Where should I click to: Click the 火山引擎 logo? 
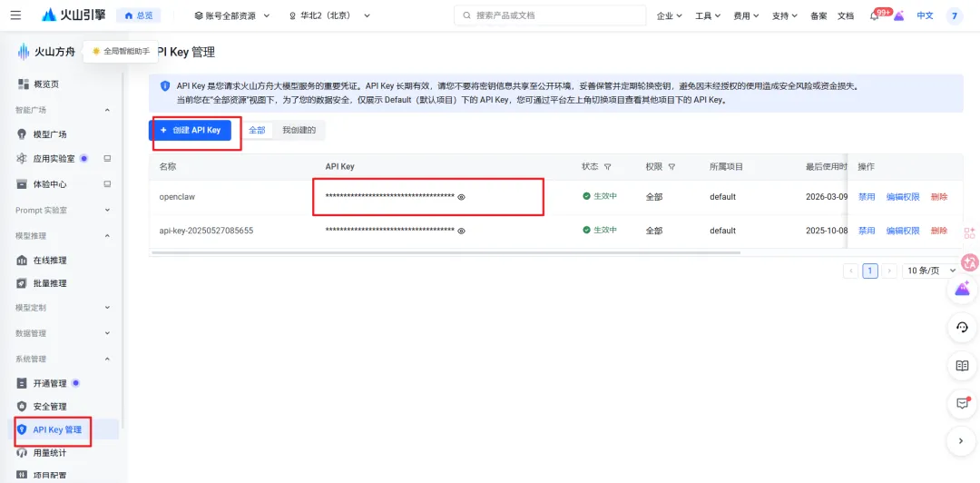coord(73,15)
